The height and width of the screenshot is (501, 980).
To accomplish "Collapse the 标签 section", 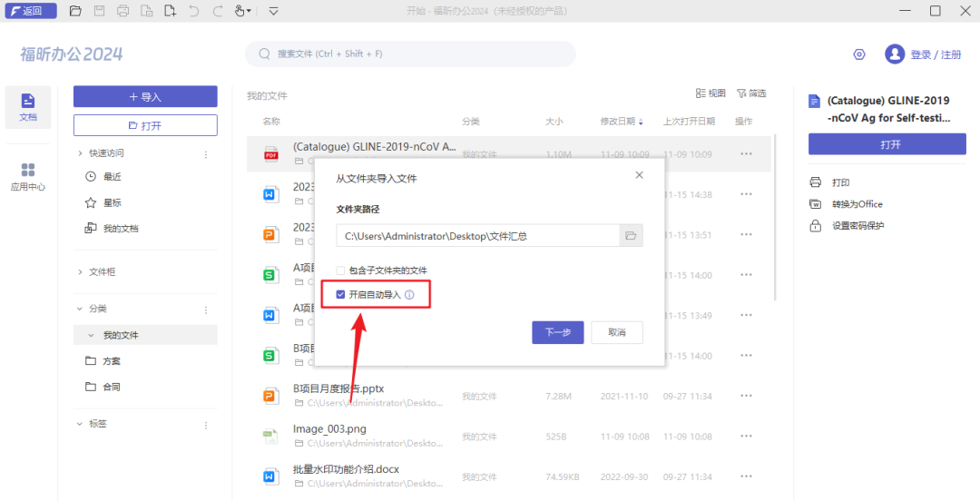I will [80, 424].
